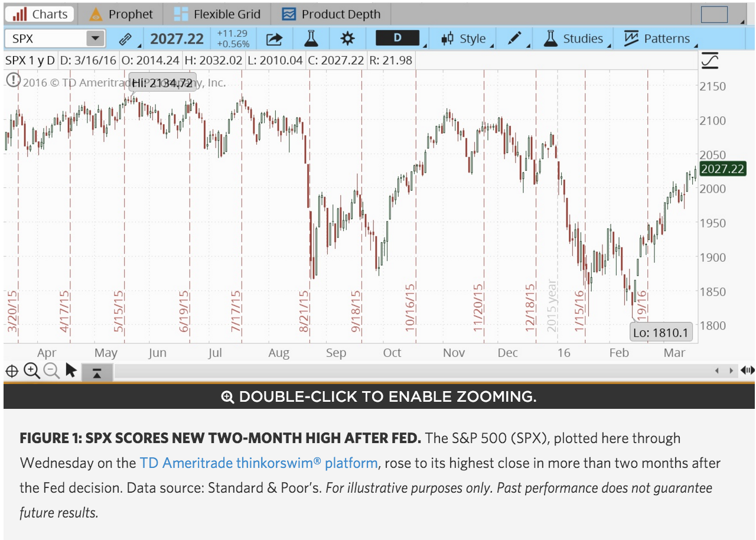Switch to the Prophet tab

point(120,14)
